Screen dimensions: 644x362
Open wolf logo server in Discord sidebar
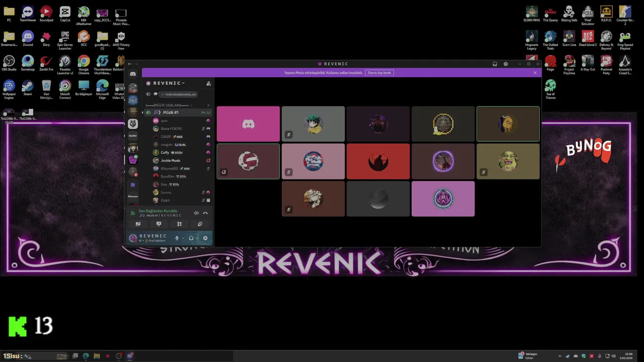133,124
